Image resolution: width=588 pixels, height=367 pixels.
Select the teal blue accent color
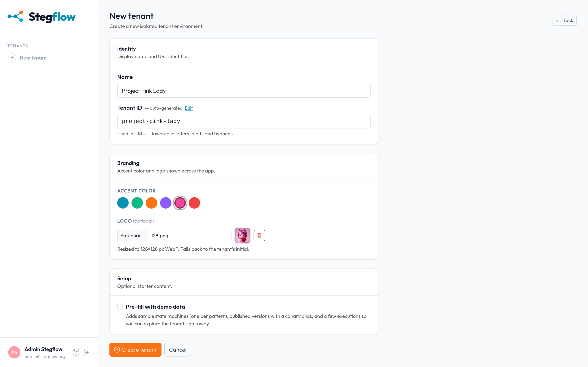[123, 203]
